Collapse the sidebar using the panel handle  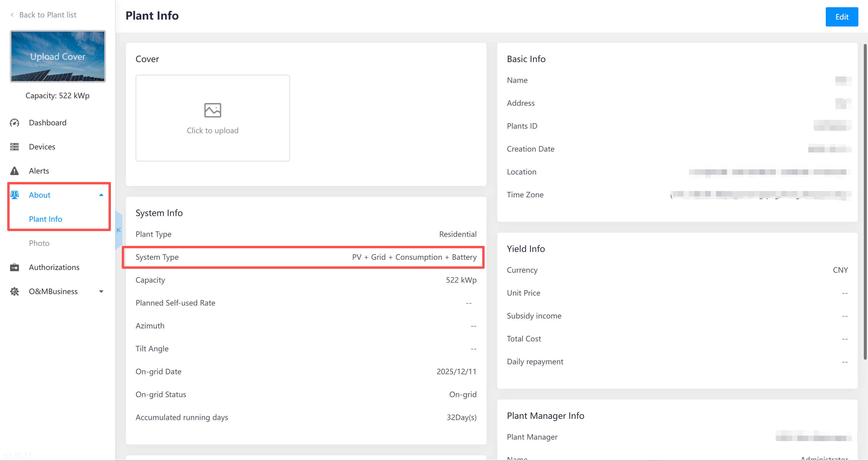click(119, 230)
